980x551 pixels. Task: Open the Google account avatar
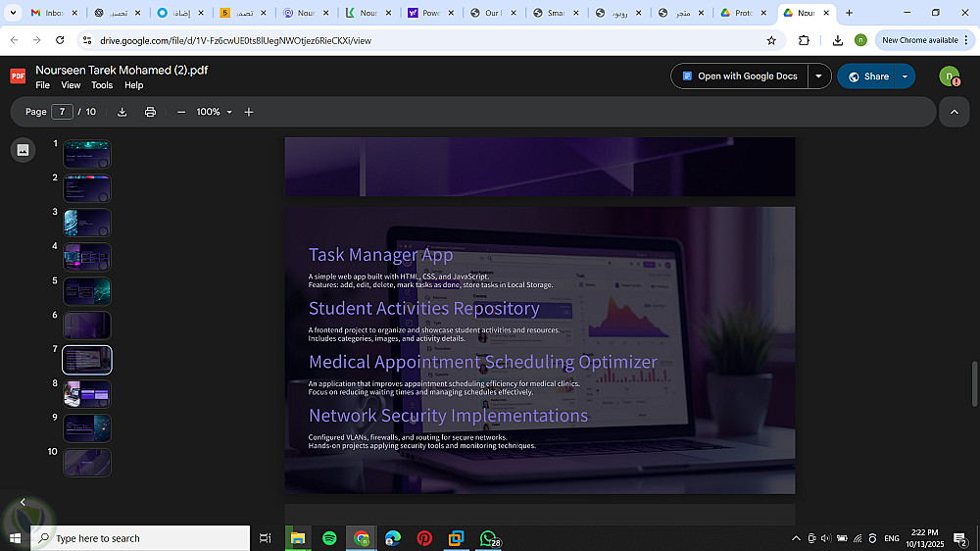(x=950, y=76)
